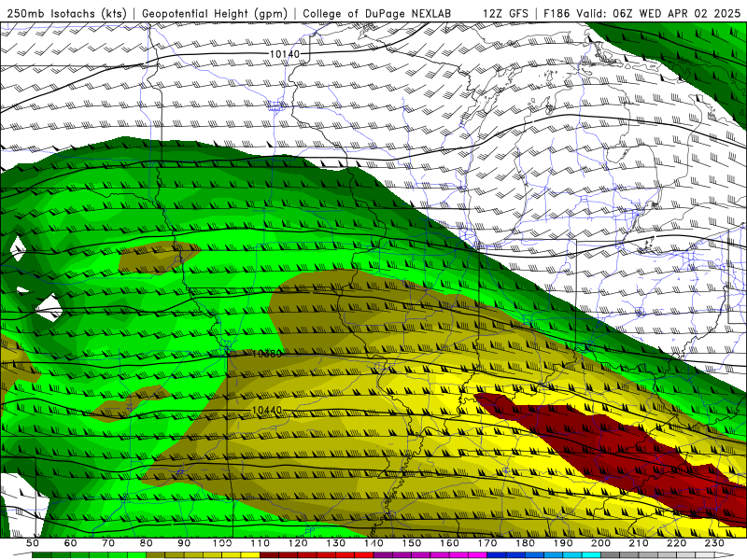This screenshot has height=560, width=747.
Task: Click the "F186 Valid: 06Z WED APR 02 2025" text
Action: tap(641, 14)
